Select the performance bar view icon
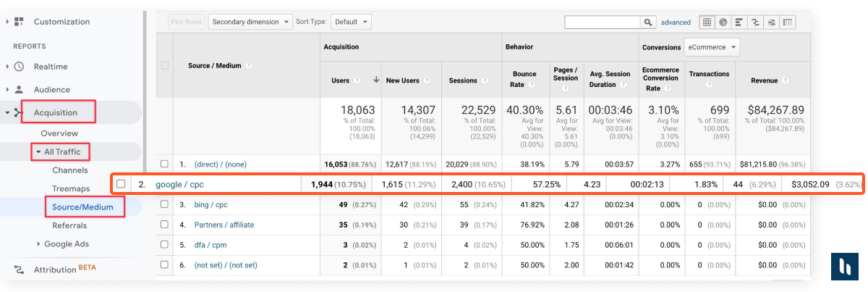The image size is (868, 292). tap(739, 22)
